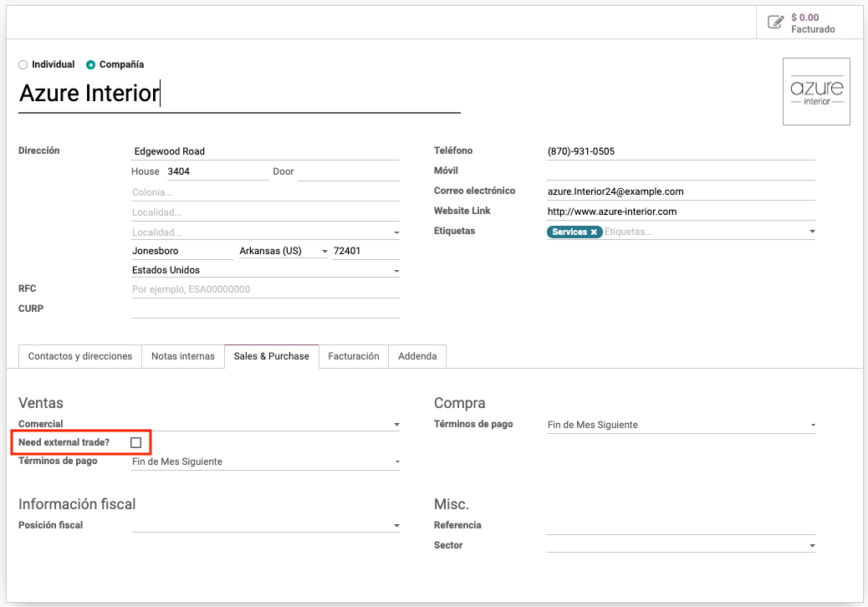Click the 72401 zip code field

(x=366, y=251)
